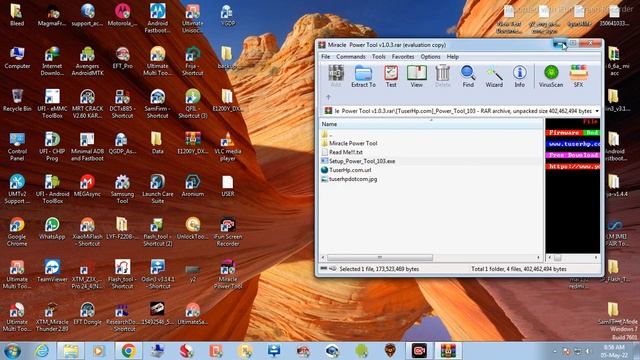640x360 pixels.
Task: Click the Info toolbar icon
Action: click(519, 76)
